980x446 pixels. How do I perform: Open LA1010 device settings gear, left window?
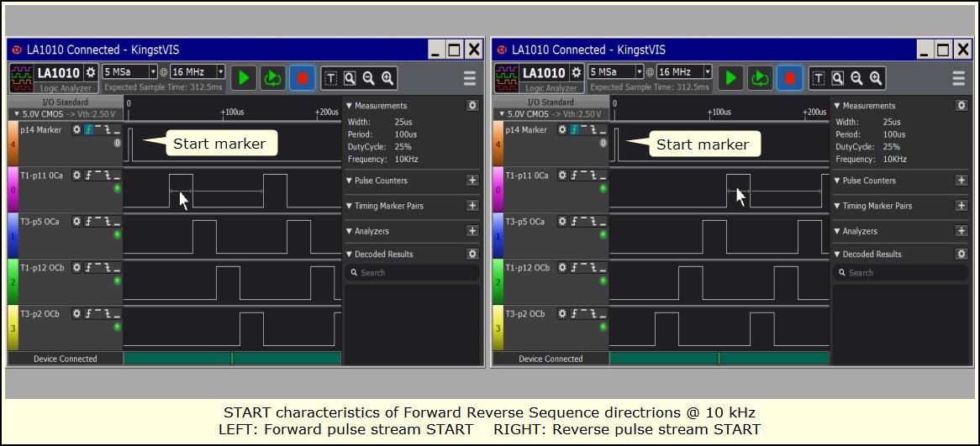(91, 72)
